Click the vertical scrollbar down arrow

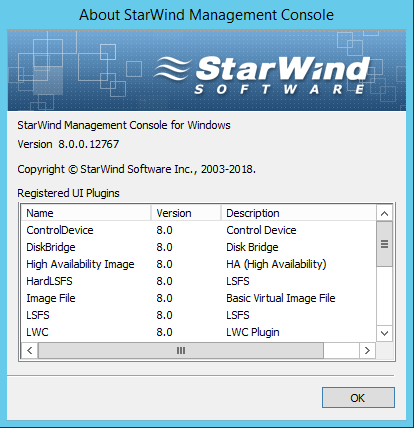tap(384, 333)
